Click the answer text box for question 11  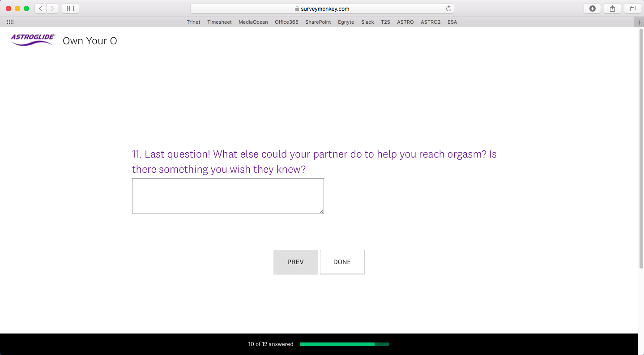pyautogui.click(x=228, y=196)
